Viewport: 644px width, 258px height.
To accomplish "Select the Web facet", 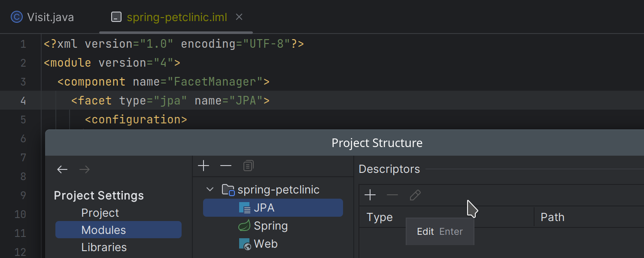I will [265, 244].
